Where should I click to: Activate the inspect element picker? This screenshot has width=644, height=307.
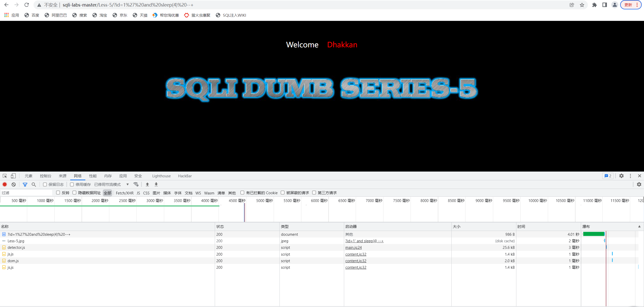tap(5, 176)
